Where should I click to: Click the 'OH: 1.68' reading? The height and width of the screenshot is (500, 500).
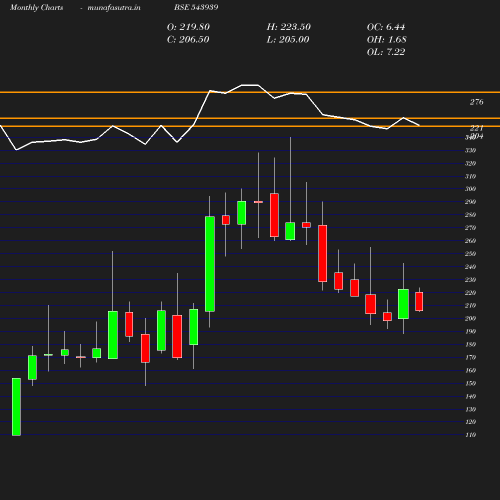coord(387,39)
